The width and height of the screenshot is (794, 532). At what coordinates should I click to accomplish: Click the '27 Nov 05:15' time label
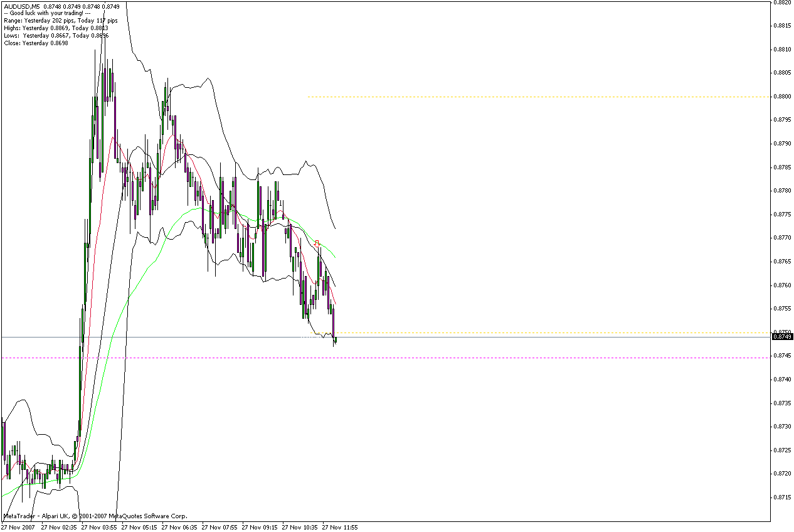[139, 528]
